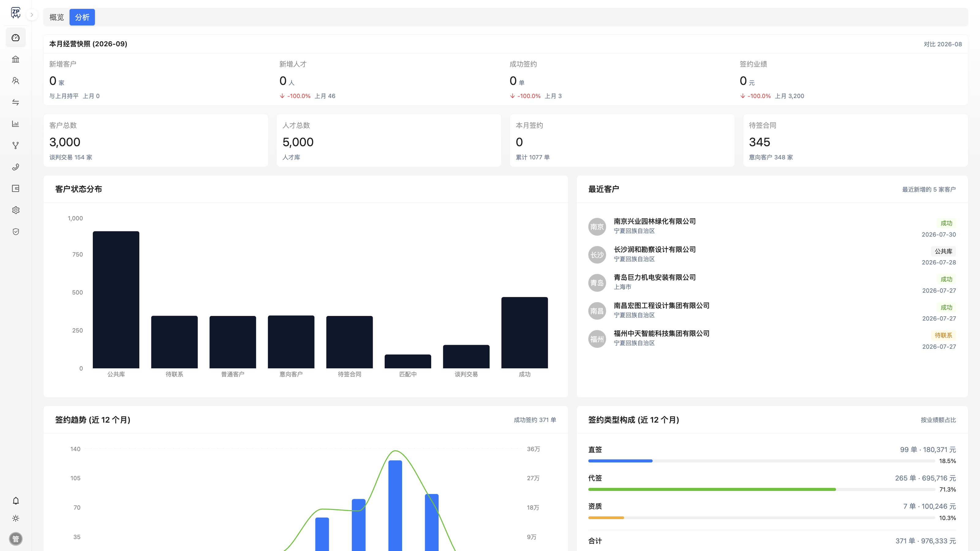This screenshot has width=980, height=551.
Task: Click the 成功签约 371 单 label
Action: coord(535,420)
